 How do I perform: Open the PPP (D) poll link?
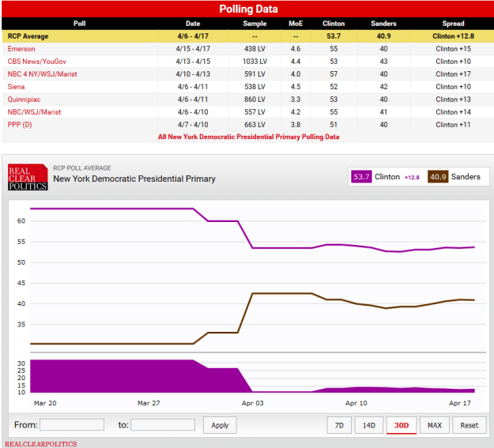point(21,125)
